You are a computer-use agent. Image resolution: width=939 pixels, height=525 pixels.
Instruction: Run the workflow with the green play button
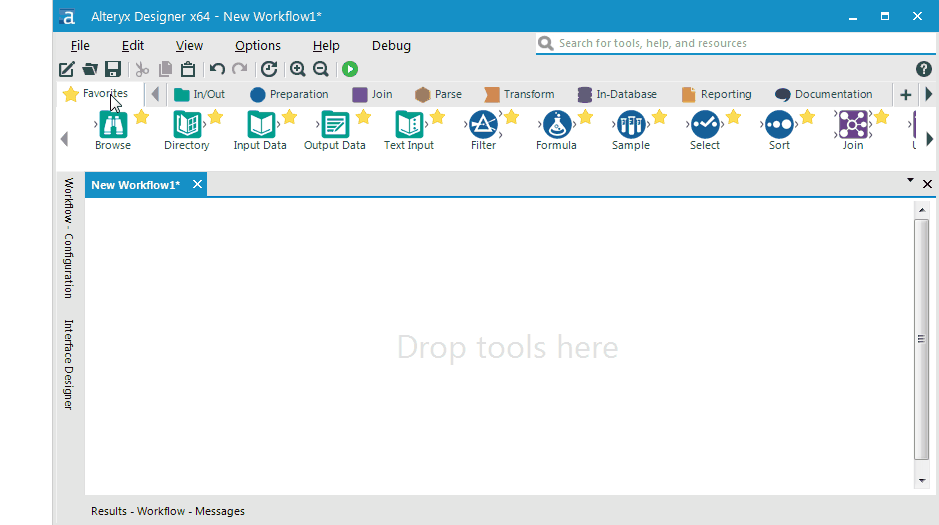coord(350,69)
